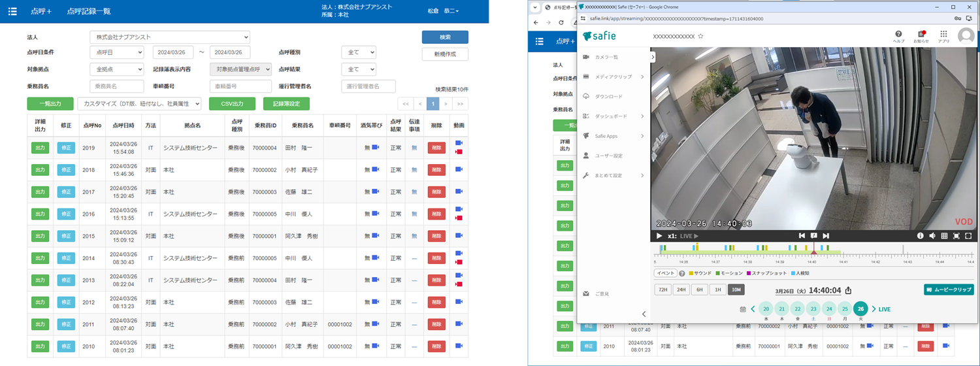Click the help icon next to イベント
This screenshot has width=980, height=366.
[x=682, y=273]
